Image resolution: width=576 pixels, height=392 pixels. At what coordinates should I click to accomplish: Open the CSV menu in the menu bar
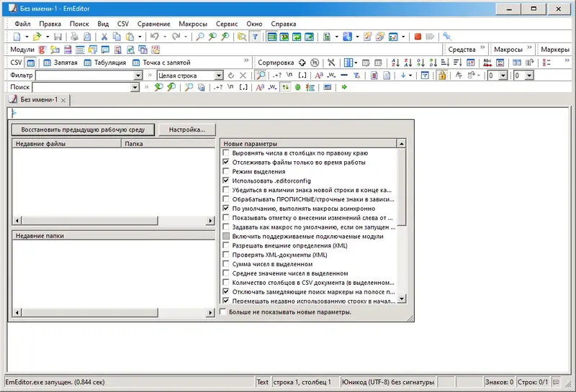[x=123, y=24]
